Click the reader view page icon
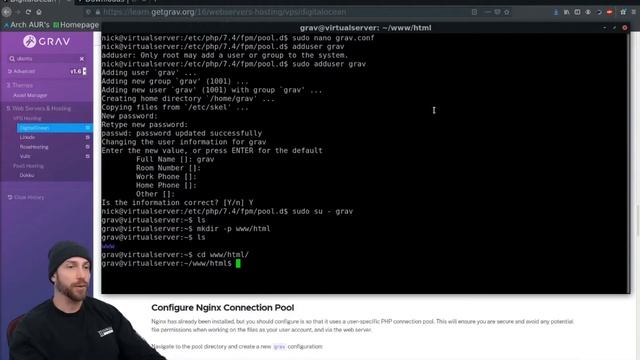640x360 pixels. [x=474, y=12]
